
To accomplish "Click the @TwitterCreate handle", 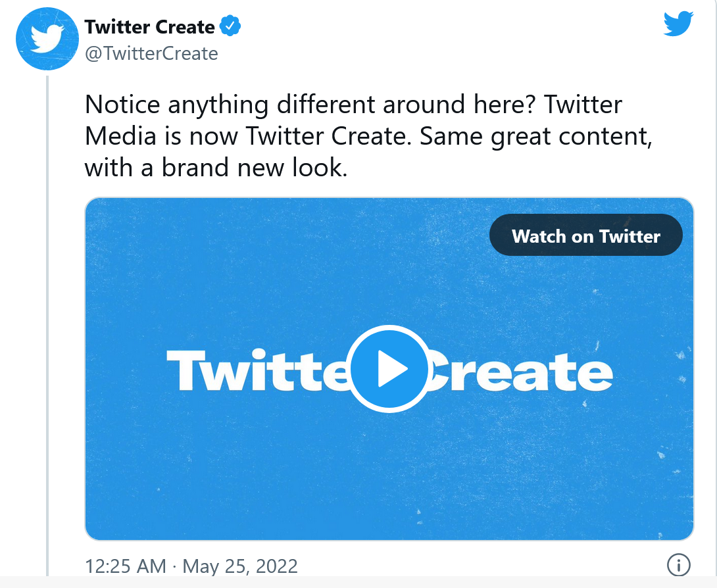I will coord(151,53).
